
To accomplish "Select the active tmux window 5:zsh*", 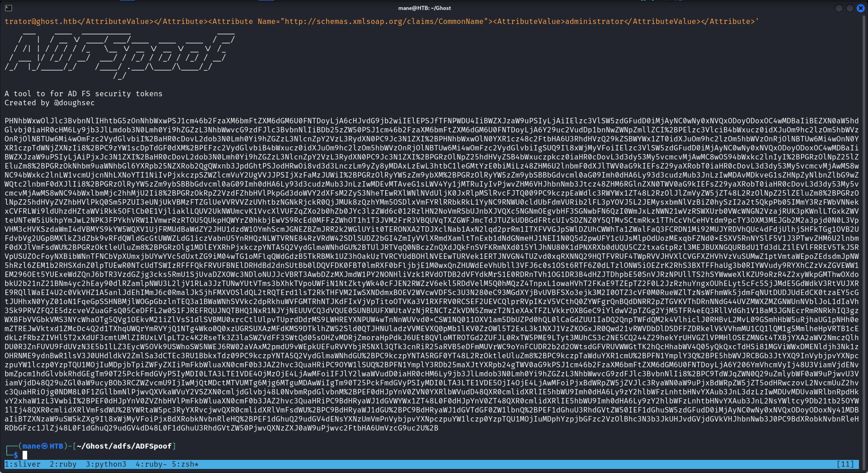I will [x=185, y=464].
